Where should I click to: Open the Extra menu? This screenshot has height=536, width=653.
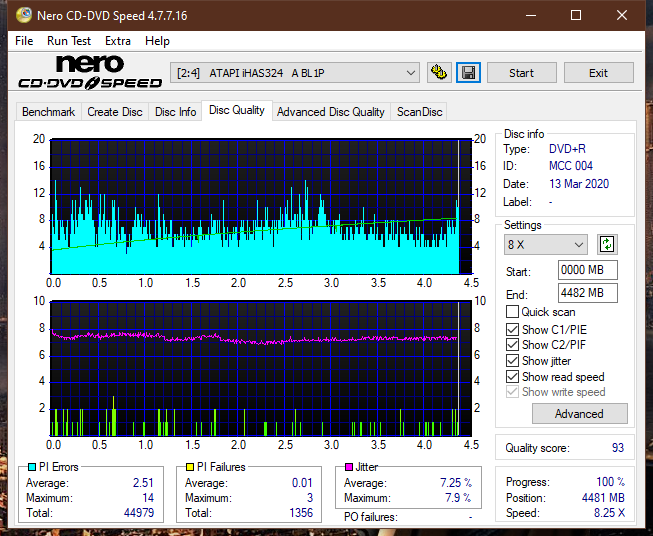click(118, 41)
